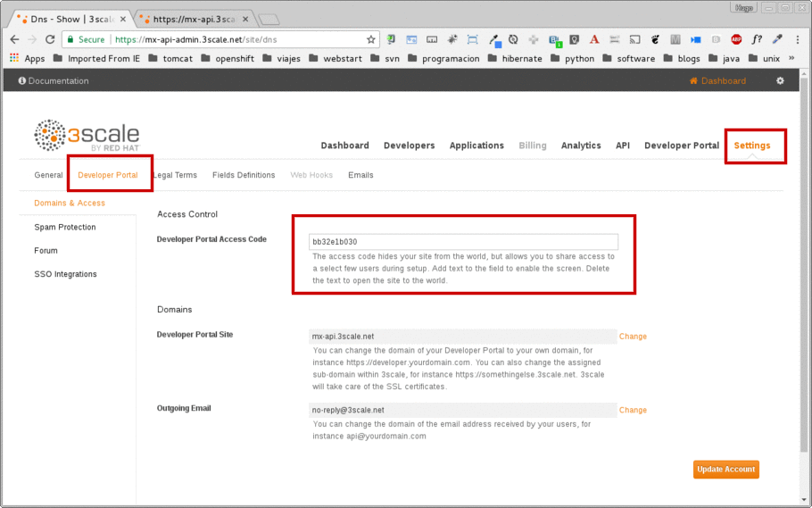Screen dimensions: 812x508
Task: Change the Developer Portal Site domain
Action: (633, 337)
